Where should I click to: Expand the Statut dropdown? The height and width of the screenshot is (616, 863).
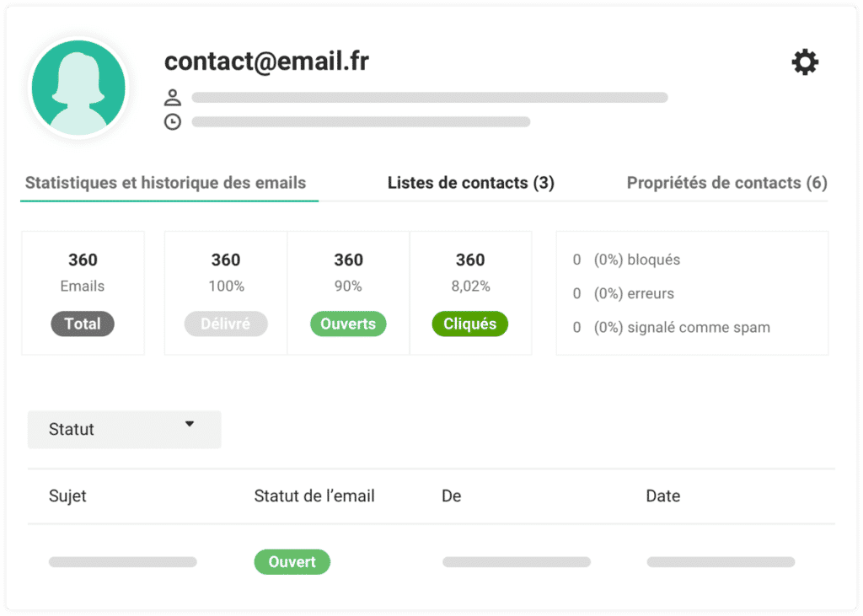[x=124, y=430]
